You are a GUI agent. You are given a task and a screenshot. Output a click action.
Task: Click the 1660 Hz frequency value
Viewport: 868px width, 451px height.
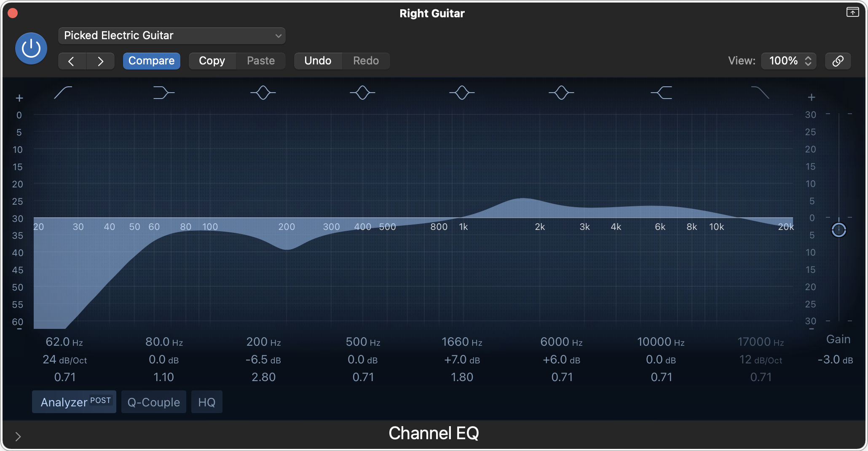click(x=462, y=342)
